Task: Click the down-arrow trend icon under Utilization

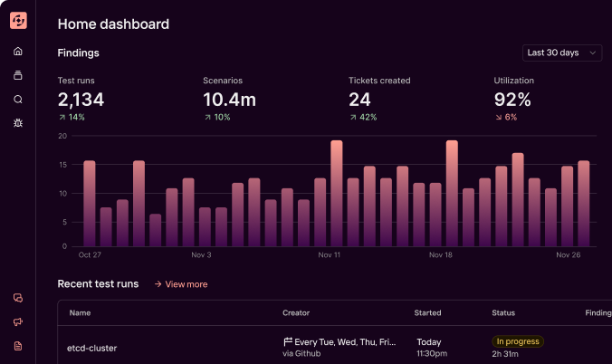Action: pos(499,117)
